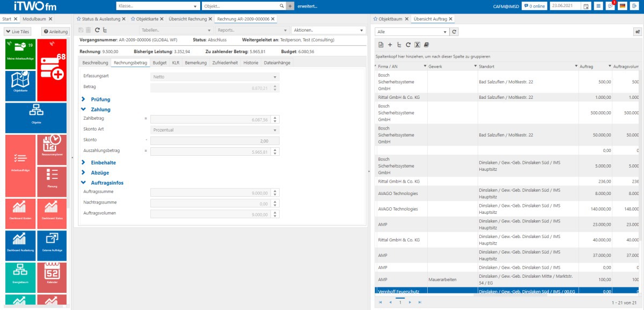644x310 pixels.
Task: Click the Live Tiles button
Action: click(18, 32)
